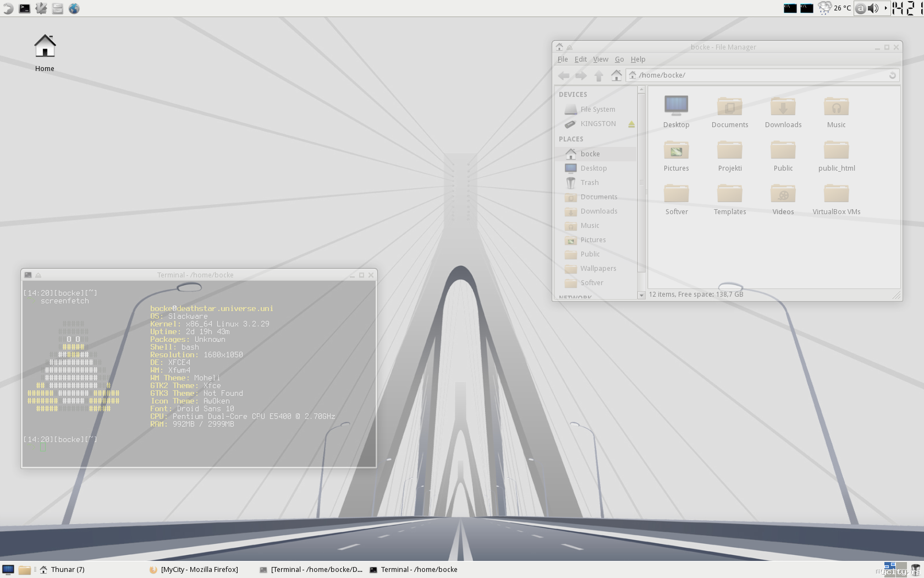Viewport: 924px width, 578px height.
Task: Open the View menu in File Manager
Action: click(x=600, y=59)
